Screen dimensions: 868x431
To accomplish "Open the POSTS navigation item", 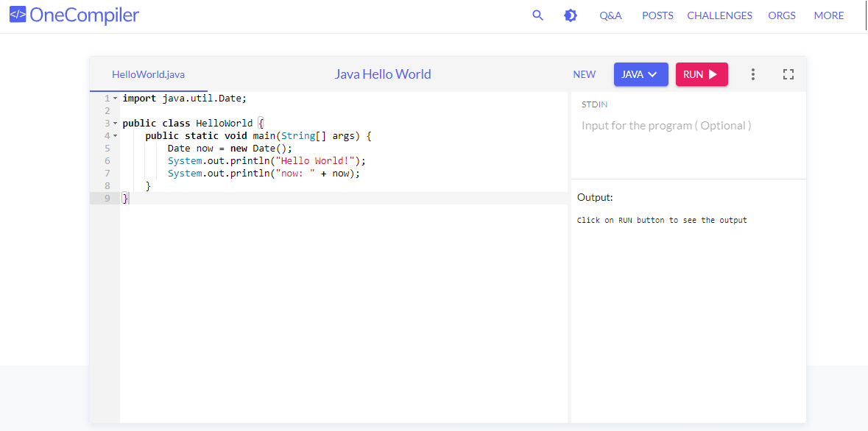I will coord(657,15).
